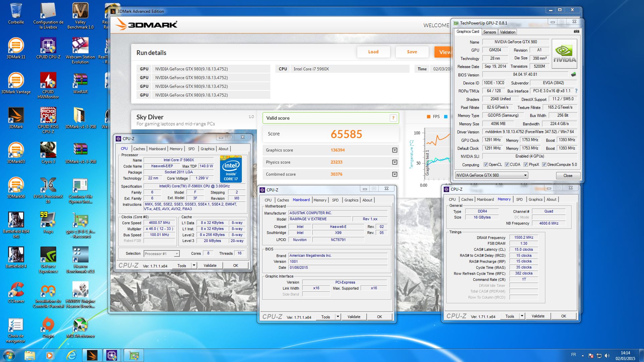Click the bus interface question mark in GPU-Z

(576, 91)
